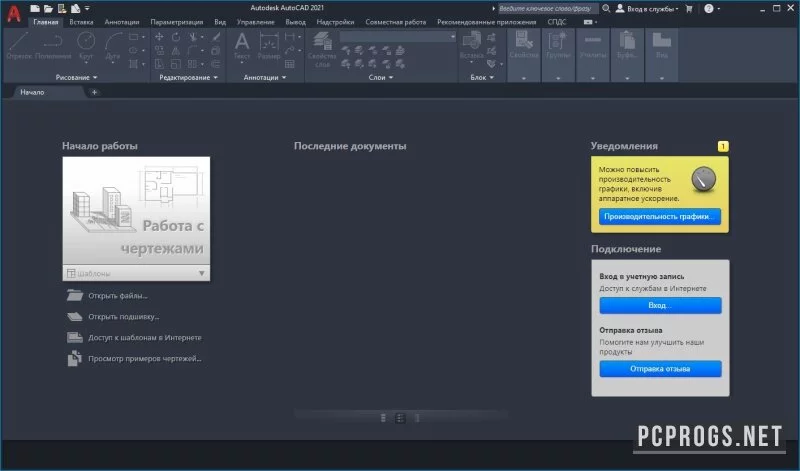Open Quick Access Toolbar customize arrow

(x=87, y=8)
